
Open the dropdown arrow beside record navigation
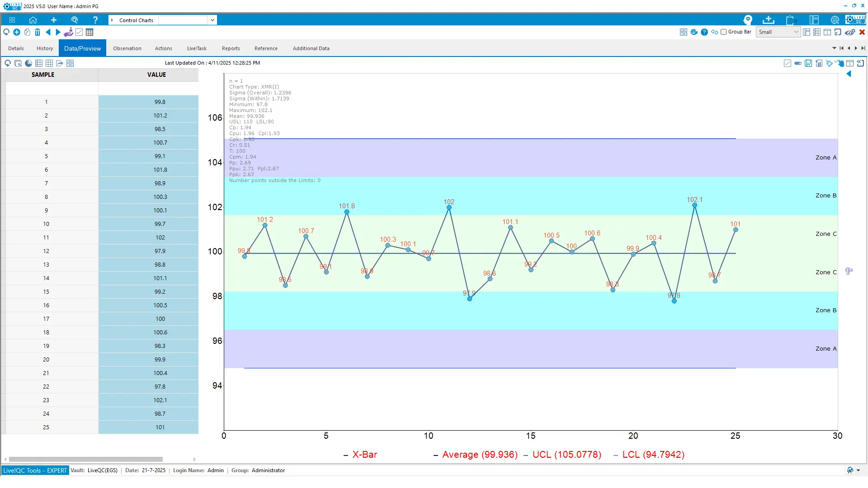[x=834, y=48]
